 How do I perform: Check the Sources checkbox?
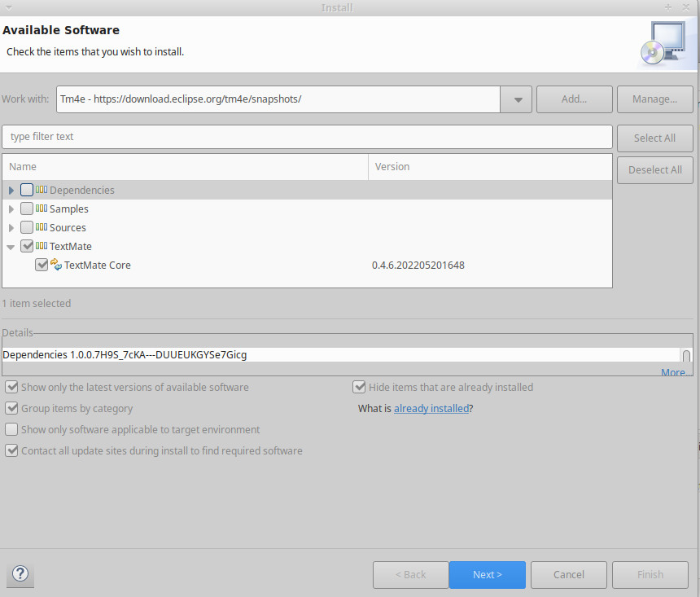27,227
